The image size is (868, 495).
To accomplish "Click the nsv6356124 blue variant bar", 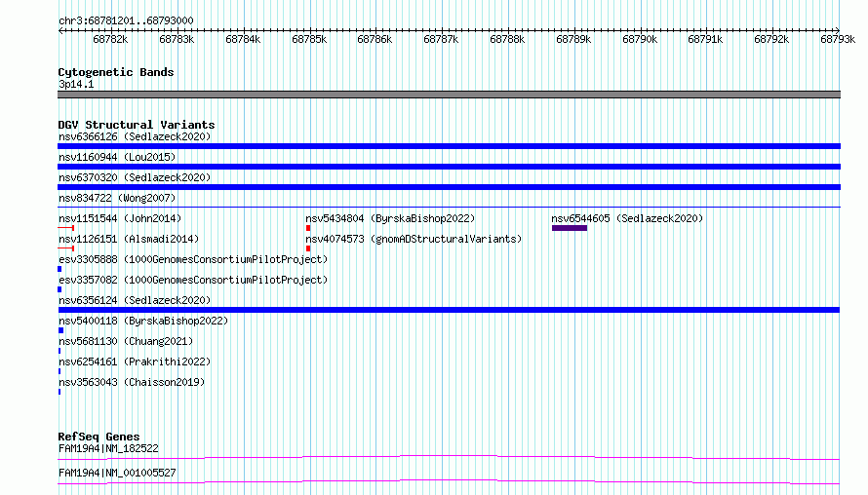I will pos(449,310).
